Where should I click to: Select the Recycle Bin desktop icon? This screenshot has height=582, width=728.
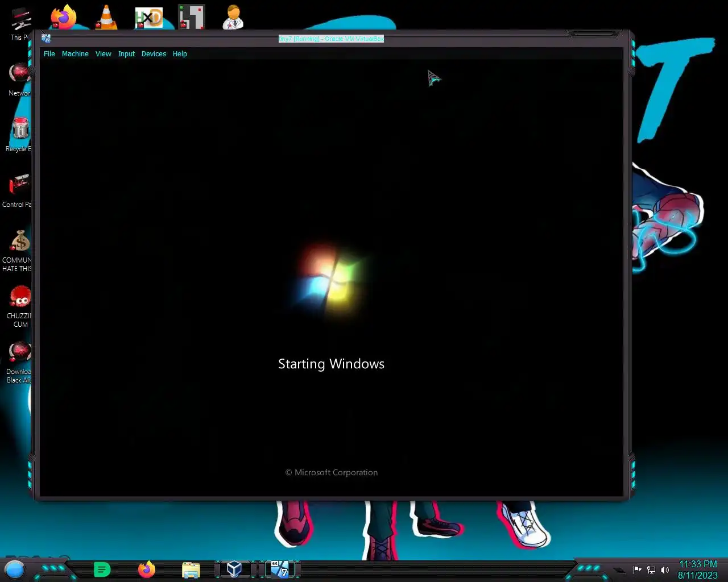20,135
